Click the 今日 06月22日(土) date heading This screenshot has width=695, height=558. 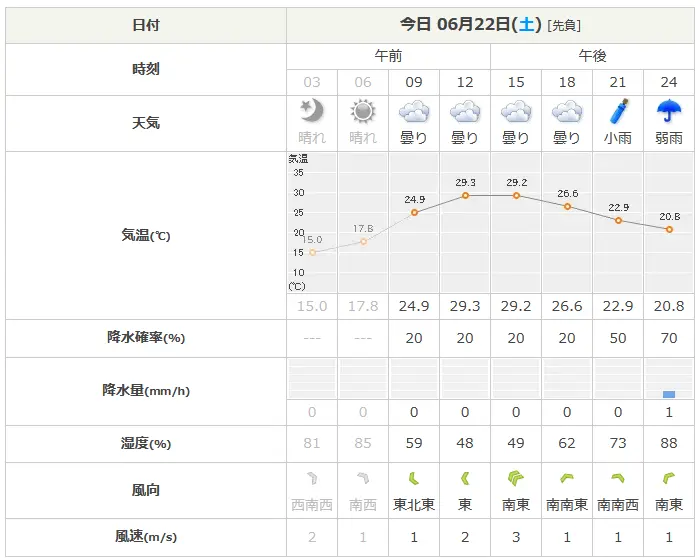pos(470,25)
